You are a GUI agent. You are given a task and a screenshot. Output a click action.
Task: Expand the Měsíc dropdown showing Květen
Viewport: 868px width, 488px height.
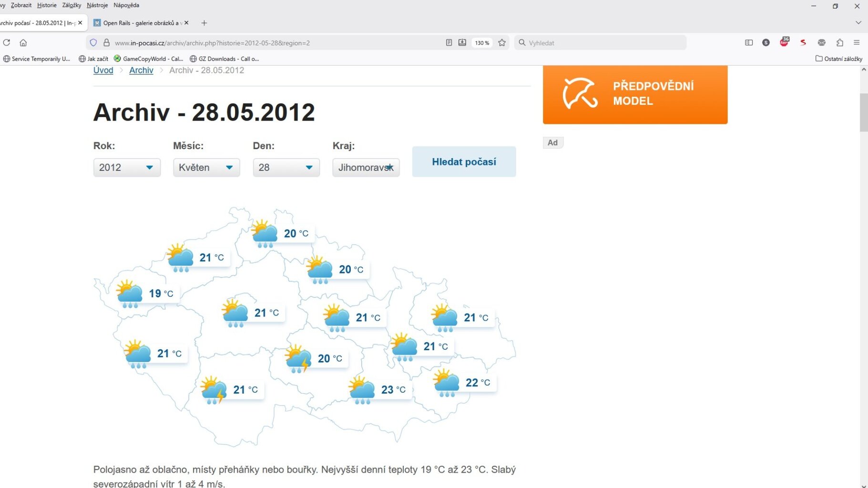(206, 167)
